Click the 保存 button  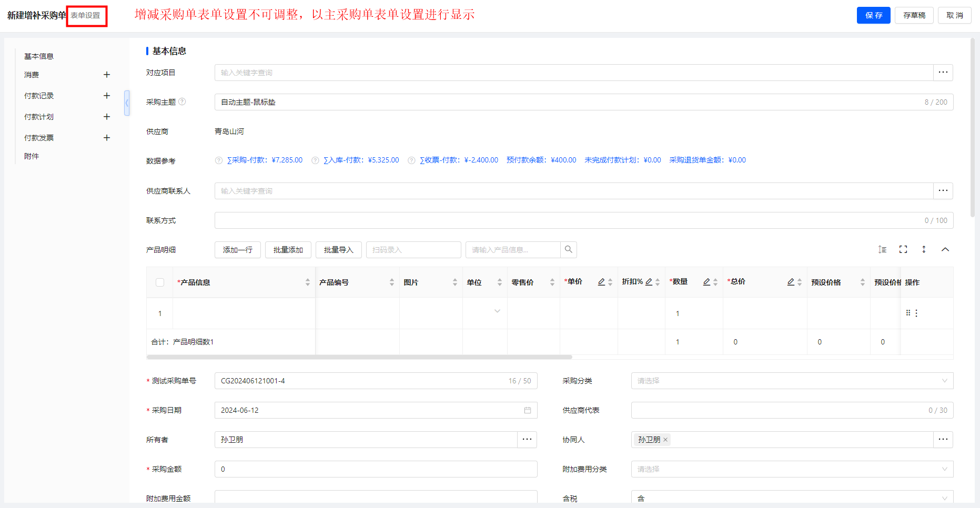coord(873,15)
